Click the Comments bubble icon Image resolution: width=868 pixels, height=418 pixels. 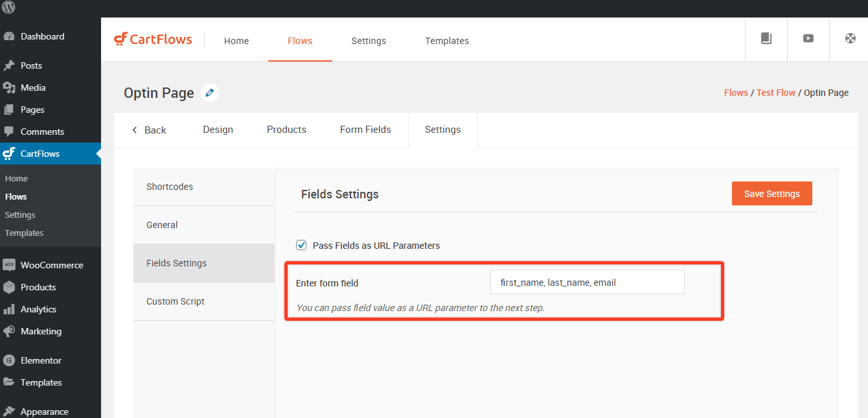[x=9, y=132]
